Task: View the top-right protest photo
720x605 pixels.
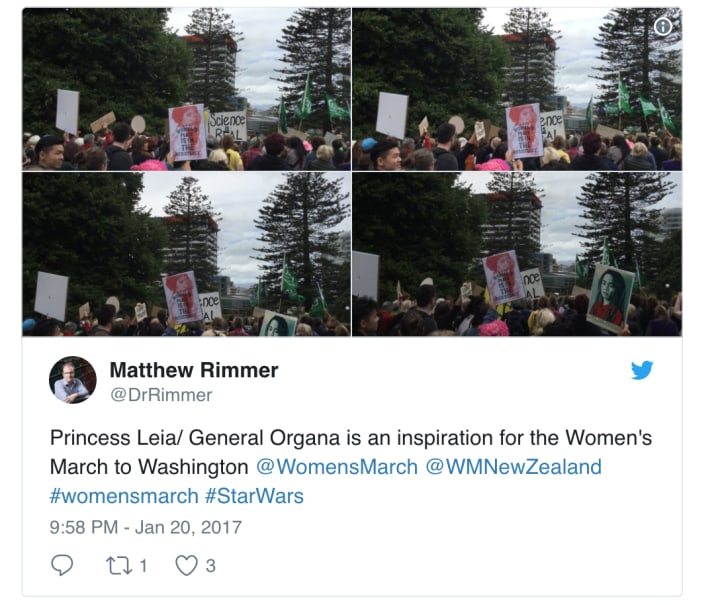Action: pos(517,89)
